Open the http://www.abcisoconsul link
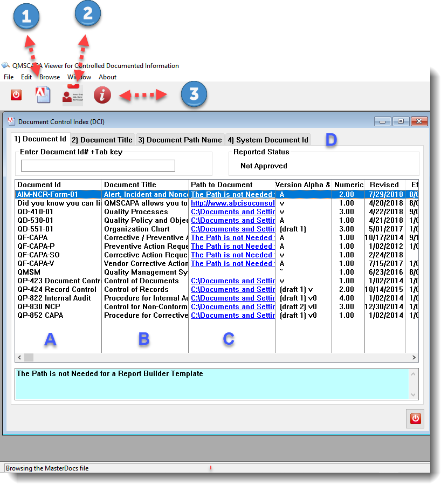Viewport: 448px width, 491px height. point(232,203)
